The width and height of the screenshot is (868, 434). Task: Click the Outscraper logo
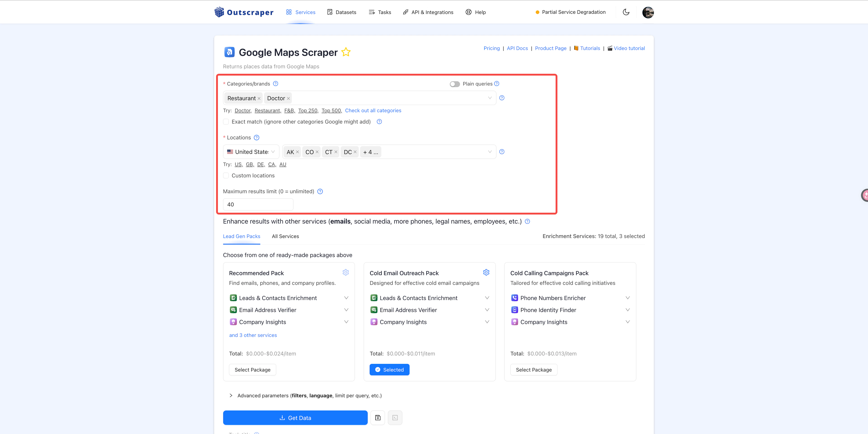click(244, 12)
